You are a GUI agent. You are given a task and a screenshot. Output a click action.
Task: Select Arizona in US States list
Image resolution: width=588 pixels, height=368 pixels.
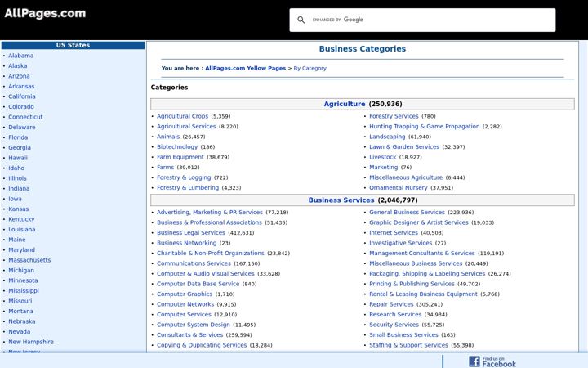(19, 76)
